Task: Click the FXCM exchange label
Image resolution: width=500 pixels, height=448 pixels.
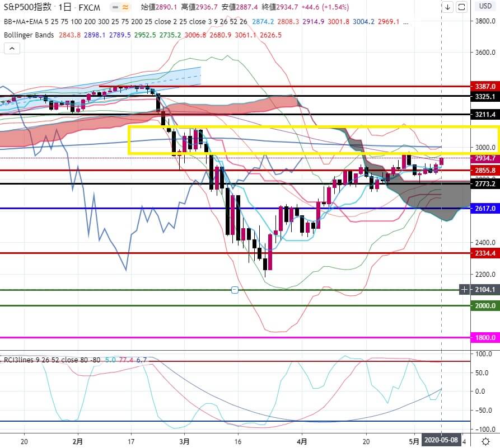Action: (x=89, y=7)
